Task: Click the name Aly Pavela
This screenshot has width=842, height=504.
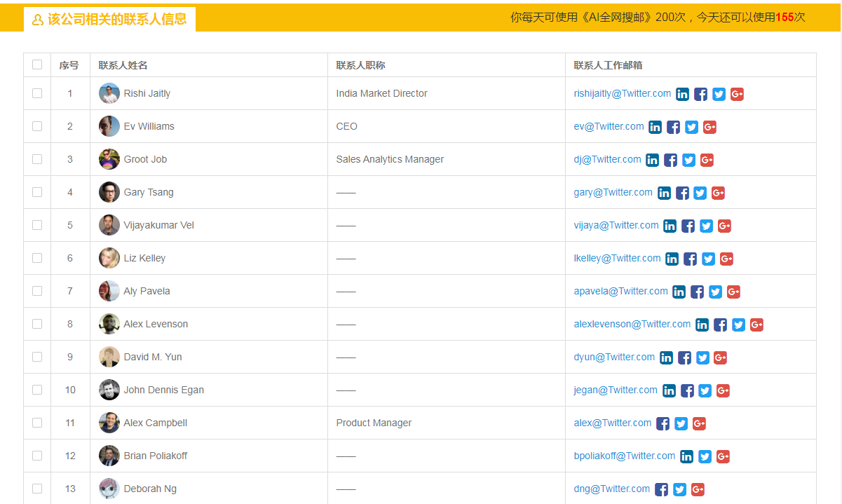Action: tap(147, 291)
